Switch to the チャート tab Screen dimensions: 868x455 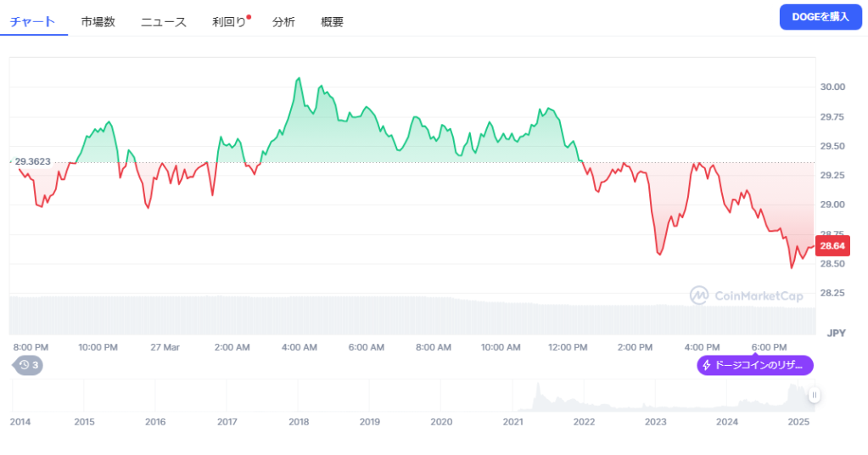point(33,22)
